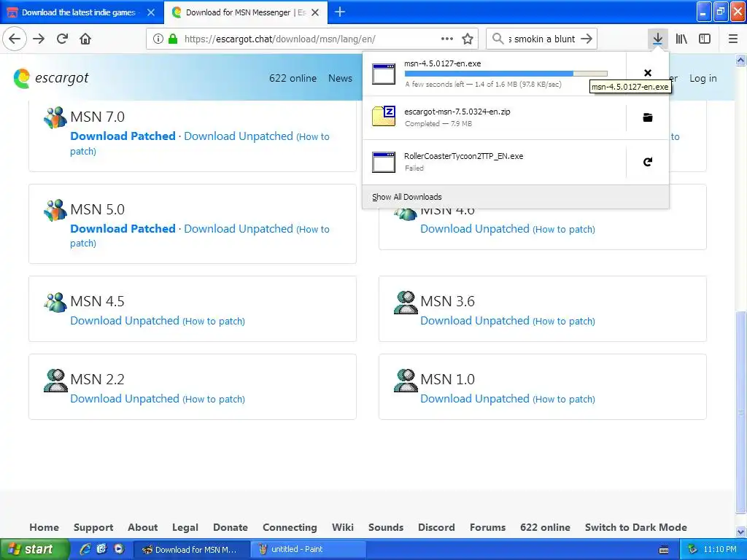Image resolution: width=747 pixels, height=560 pixels.
Task: Click 622 online in the header
Action: (x=293, y=78)
